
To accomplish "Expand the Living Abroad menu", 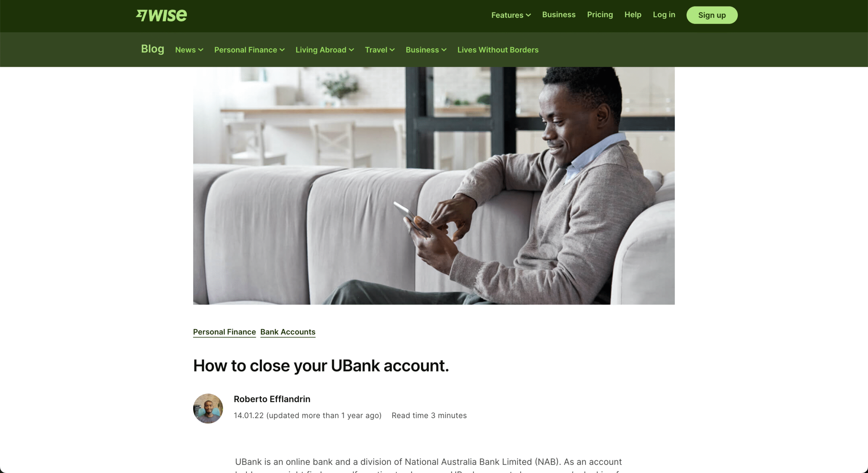I will 324,50.
